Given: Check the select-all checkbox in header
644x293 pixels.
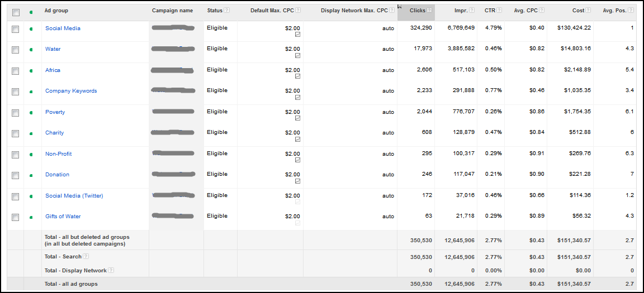Looking at the screenshot, I should [16, 12].
